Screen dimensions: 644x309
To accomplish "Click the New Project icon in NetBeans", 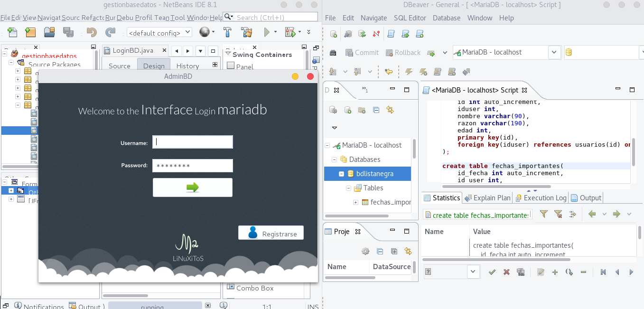I will [x=30, y=32].
